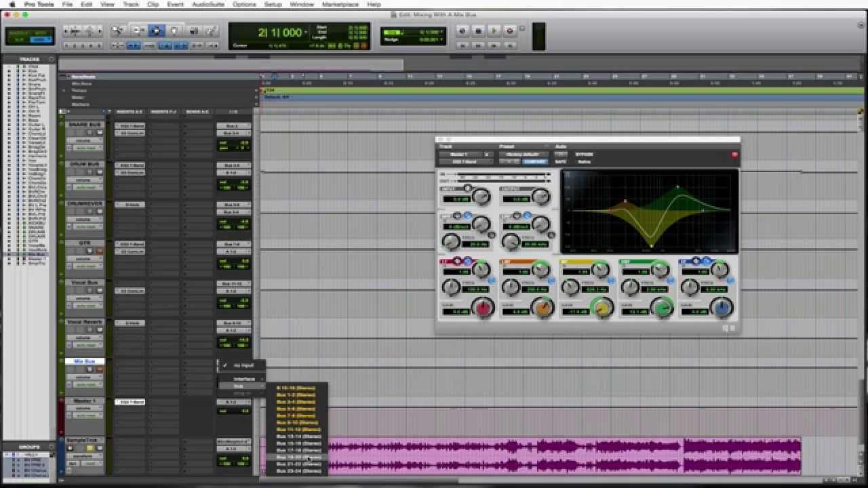Click the red LF gain knob
868x488 pixels.
(483, 308)
